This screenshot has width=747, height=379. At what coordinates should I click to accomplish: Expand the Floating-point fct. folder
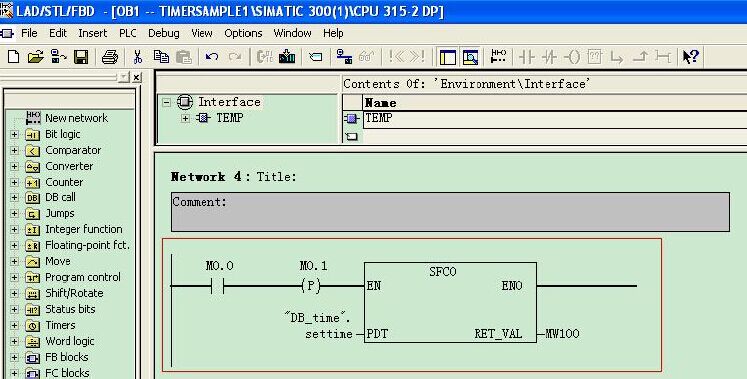[x=14, y=246]
